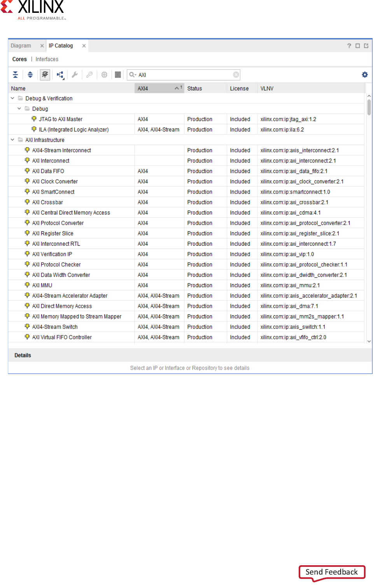Maximize the IP Catalog panel
The image size is (392, 587).
click(x=358, y=46)
